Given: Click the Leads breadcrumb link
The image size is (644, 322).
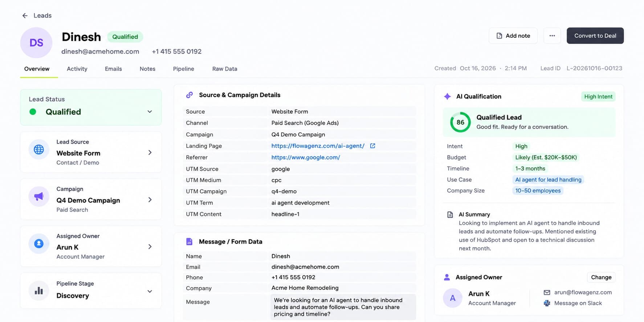Looking at the screenshot, I should point(42,16).
